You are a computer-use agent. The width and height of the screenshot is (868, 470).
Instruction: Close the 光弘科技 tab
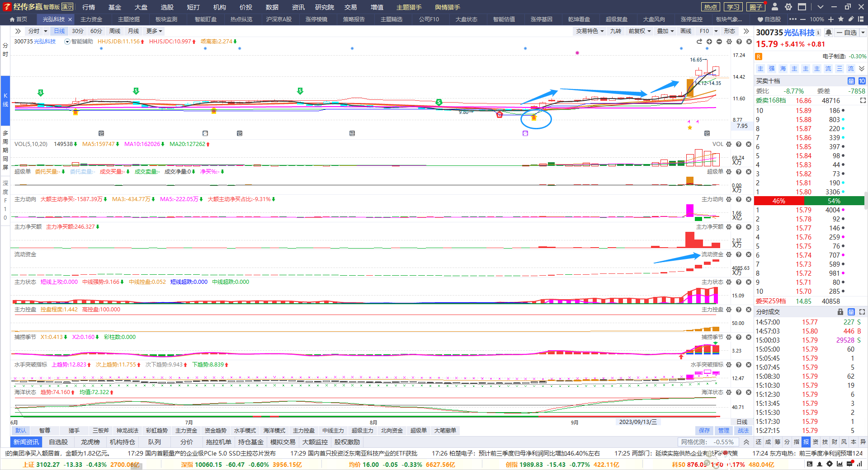pyautogui.click(x=70, y=19)
